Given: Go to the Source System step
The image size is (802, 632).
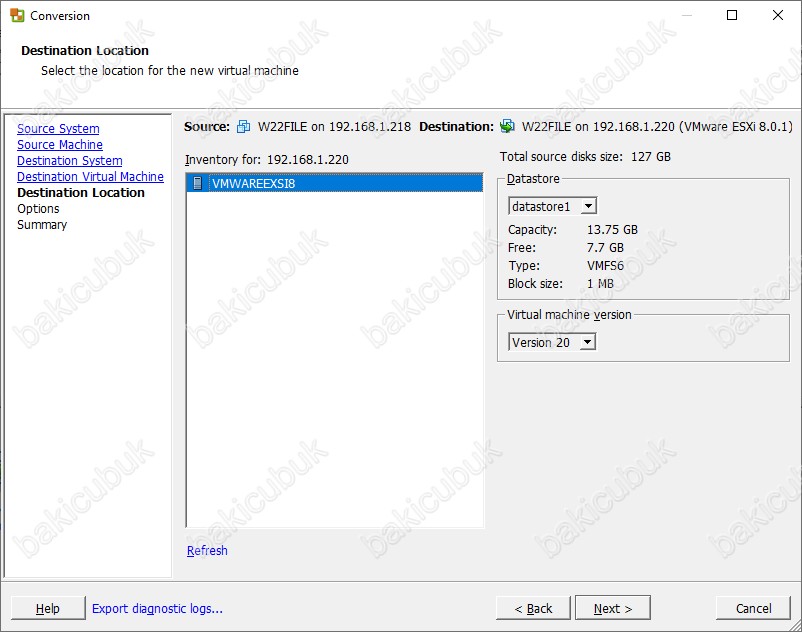Looking at the screenshot, I should [x=58, y=128].
